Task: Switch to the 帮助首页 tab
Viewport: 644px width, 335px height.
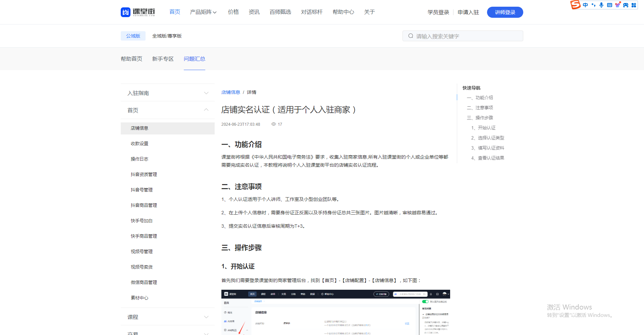Action: coord(131,59)
